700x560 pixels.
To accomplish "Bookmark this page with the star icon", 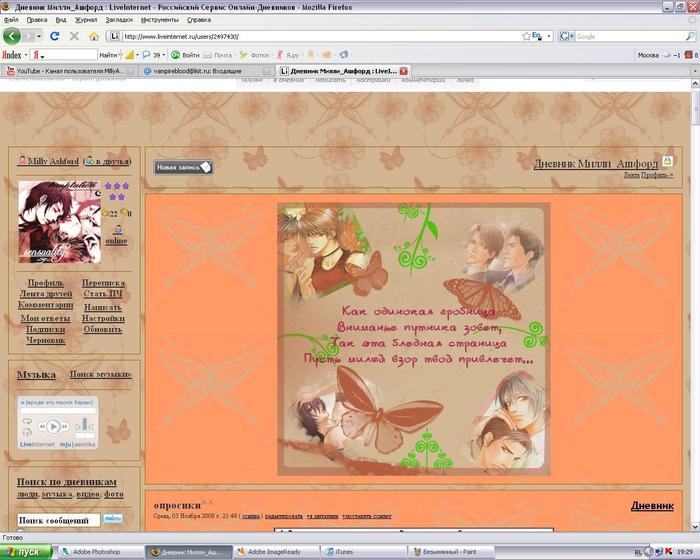I will pos(526,36).
